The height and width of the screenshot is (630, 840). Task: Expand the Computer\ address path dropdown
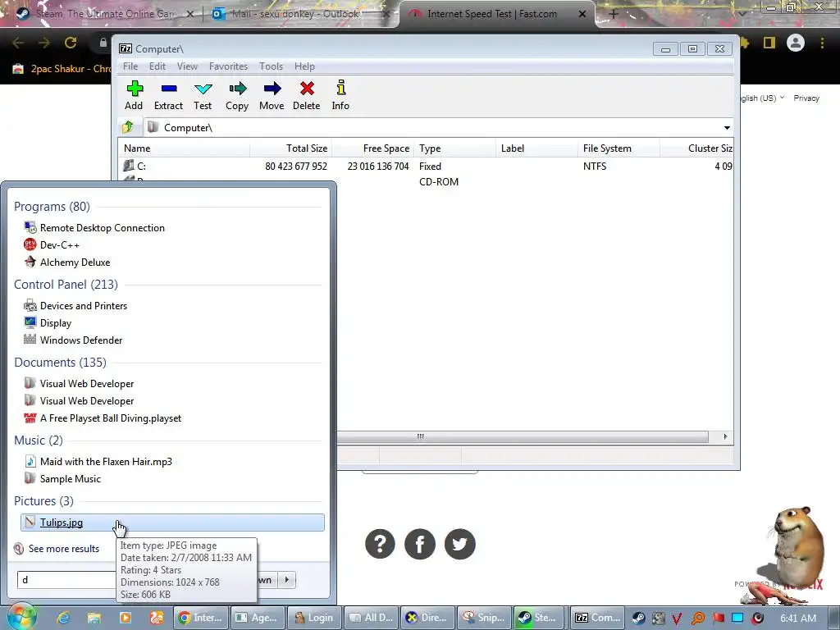[x=727, y=127]
